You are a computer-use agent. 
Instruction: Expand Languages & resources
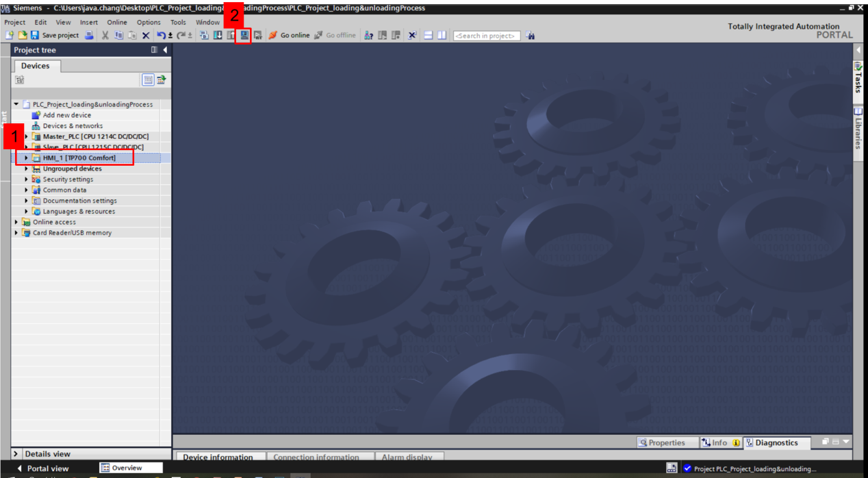[27, 212]
